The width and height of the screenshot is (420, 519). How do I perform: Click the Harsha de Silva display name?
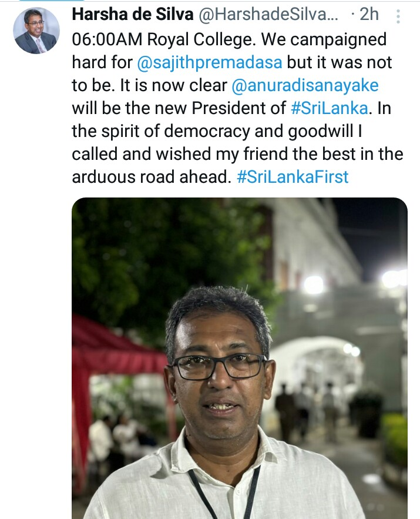tap(133, 14)
